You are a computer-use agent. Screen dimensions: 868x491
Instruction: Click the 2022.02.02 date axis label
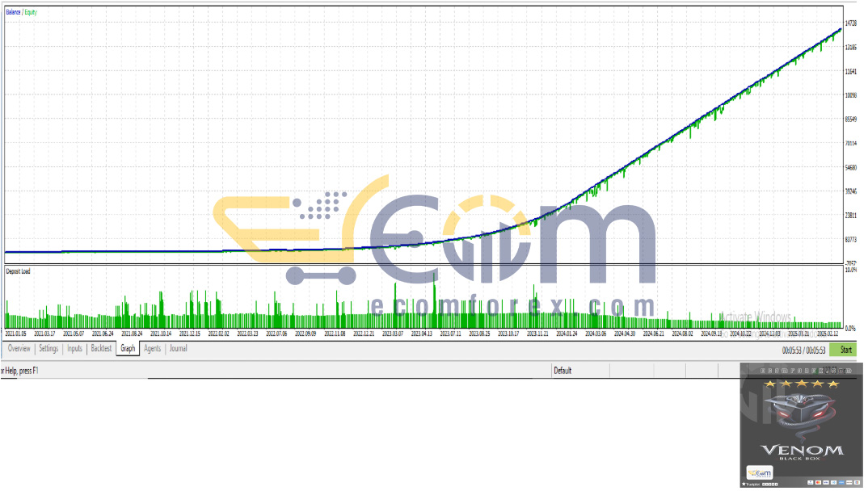219,334
